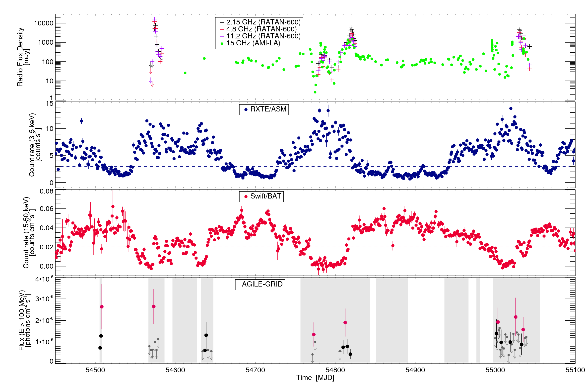
Task: Click the Time [MJD] axis label
Action: [315, 378]
